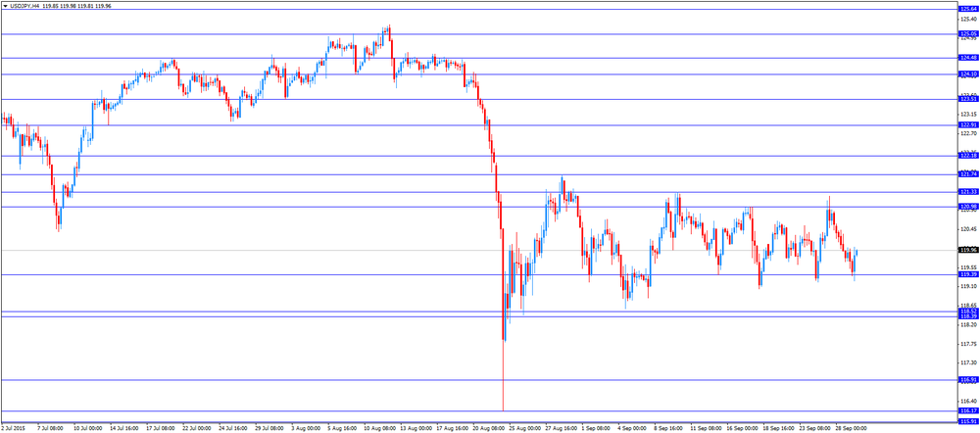Click the 29 Jul 08:00 time label

pyautogui.click(x=269, y=429)
